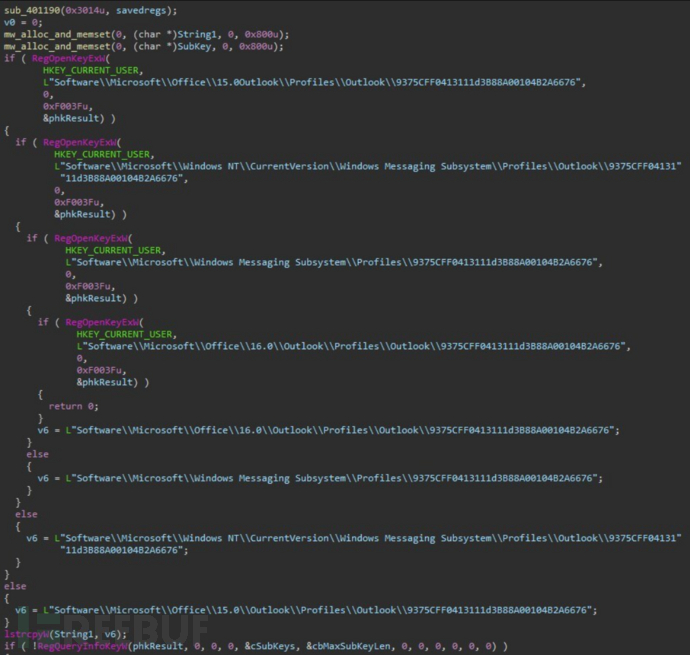Click mw_alloc_and_memset on the String1 line
The width and height of the screenshot is (690, 655).
57,34
